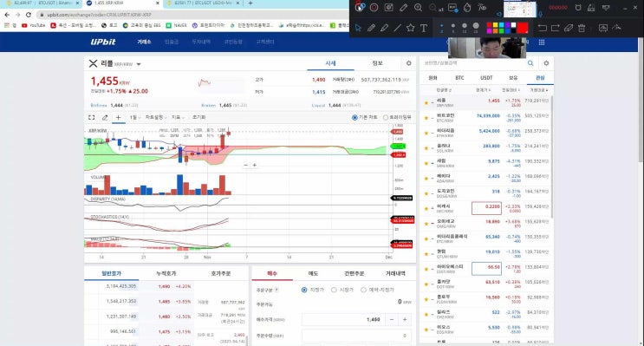Select pen thickness 20 dot
Image resolution: width=644 pixels, height=346 pixels.
tap(476, 26)
